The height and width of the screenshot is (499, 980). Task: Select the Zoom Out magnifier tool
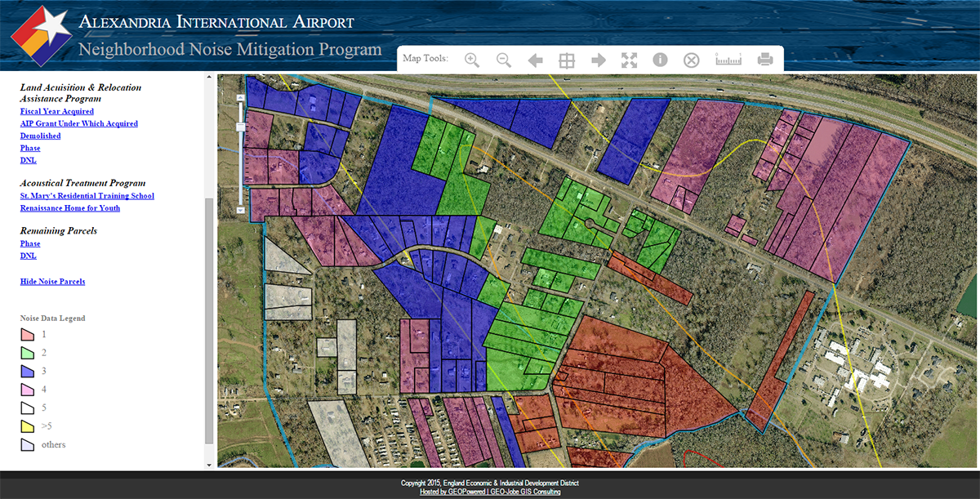[x=504, y=60]
